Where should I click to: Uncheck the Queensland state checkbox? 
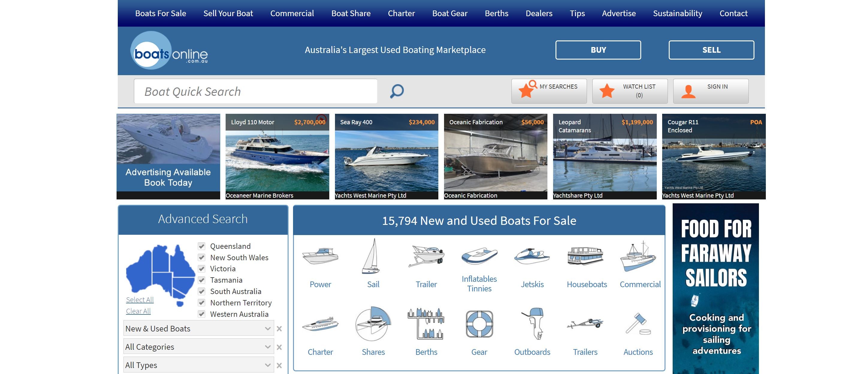pos(202,246)
